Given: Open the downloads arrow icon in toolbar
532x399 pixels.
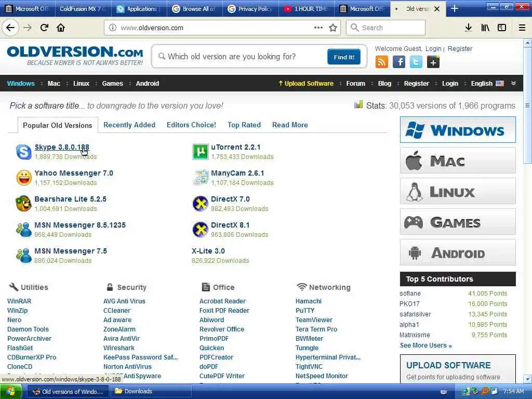Looking at the screenshot, I should tap(468, 28).
